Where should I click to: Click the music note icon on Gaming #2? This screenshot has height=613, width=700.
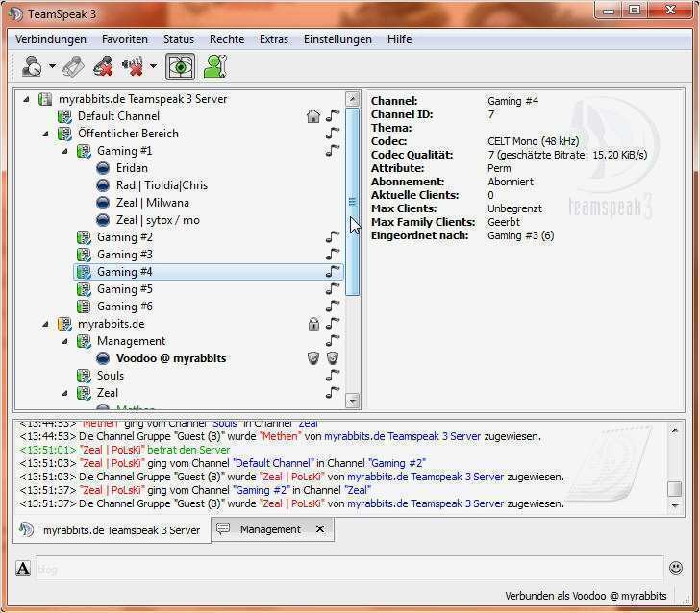[x=333, y=237]
